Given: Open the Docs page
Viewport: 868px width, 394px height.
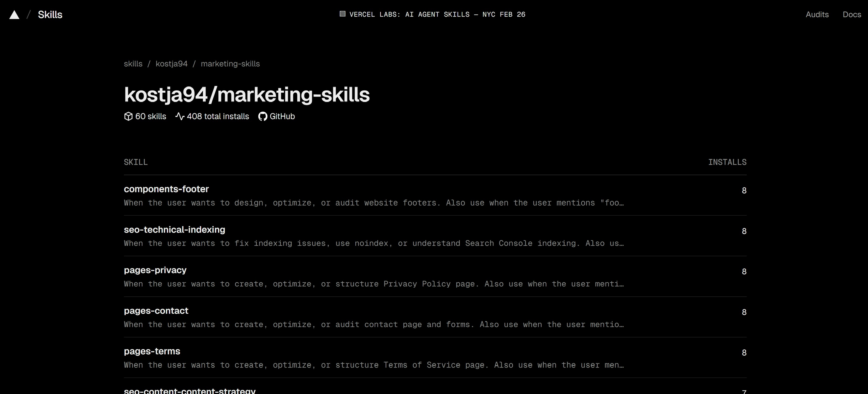Looking at the screenshot, I should coord(851,14).
